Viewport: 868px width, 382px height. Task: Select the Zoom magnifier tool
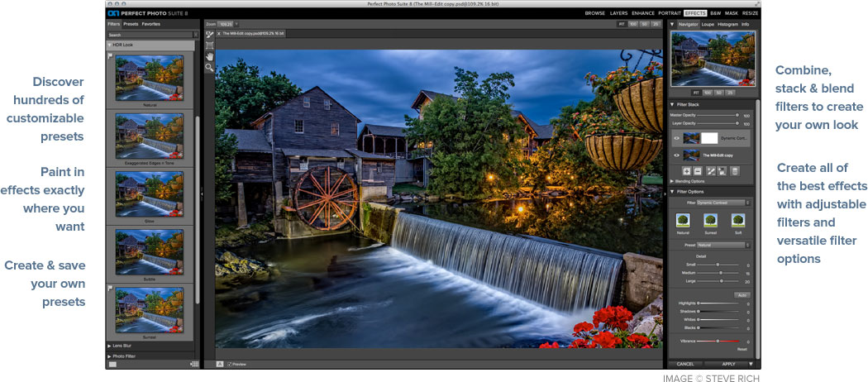[210, 68]
